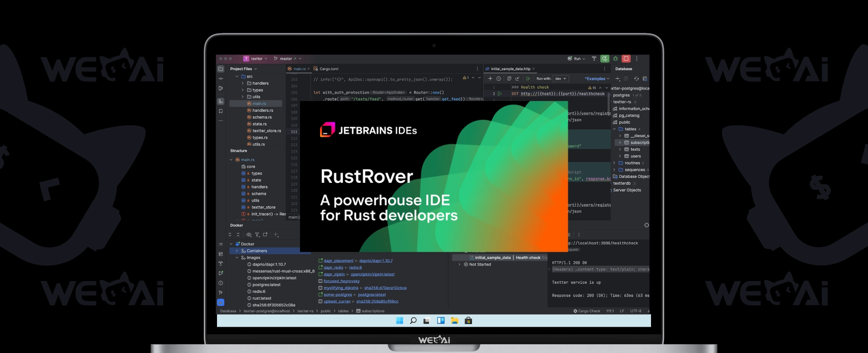
Task: Open HTTP requests history clock icon
Action: (499, 79)
